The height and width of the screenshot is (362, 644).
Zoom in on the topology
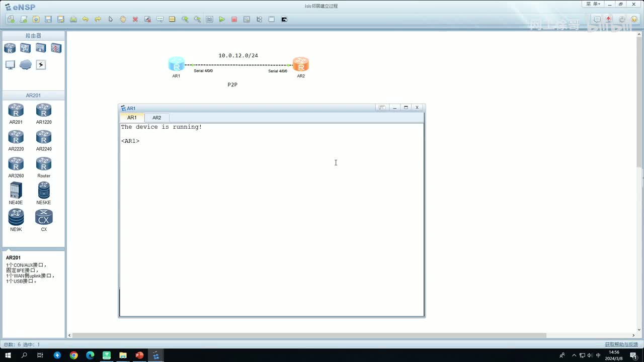(x=185, y=19)
